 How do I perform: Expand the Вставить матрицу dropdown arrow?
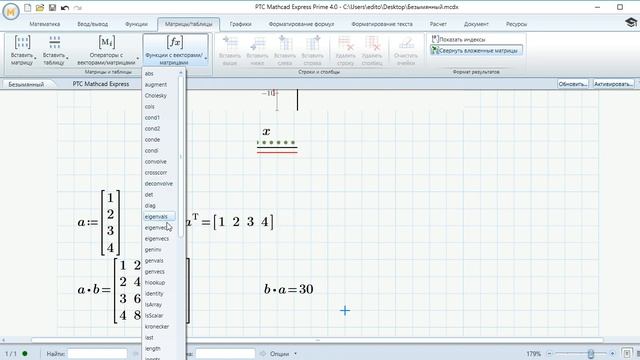coord(35,59)
